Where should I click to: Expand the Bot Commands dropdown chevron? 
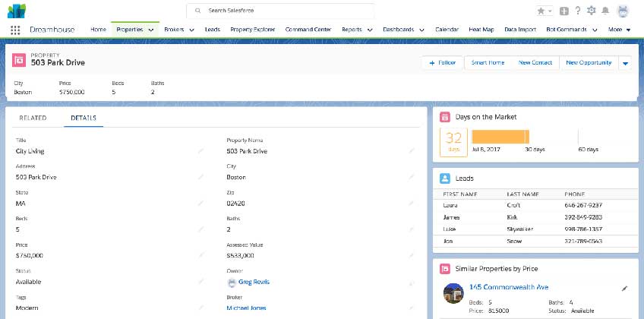pyautogui.click(x=595, y=30)
